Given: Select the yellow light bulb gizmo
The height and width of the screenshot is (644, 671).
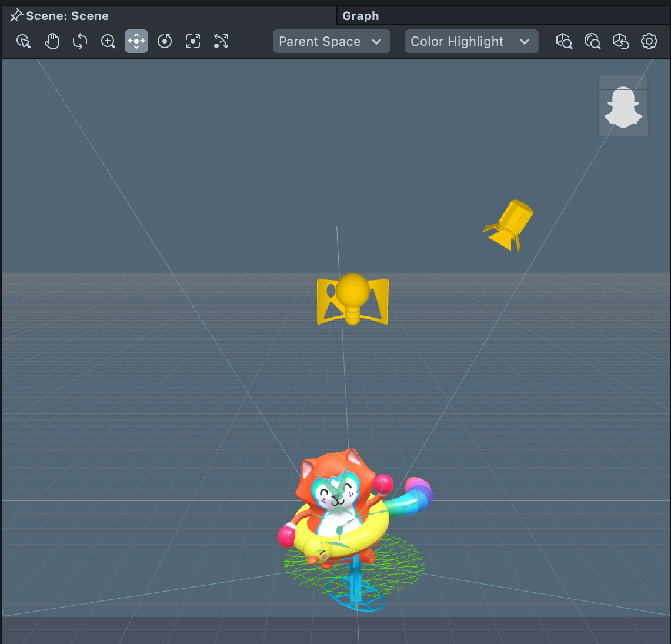Looking at the screenshot, I should click(352, 299).
